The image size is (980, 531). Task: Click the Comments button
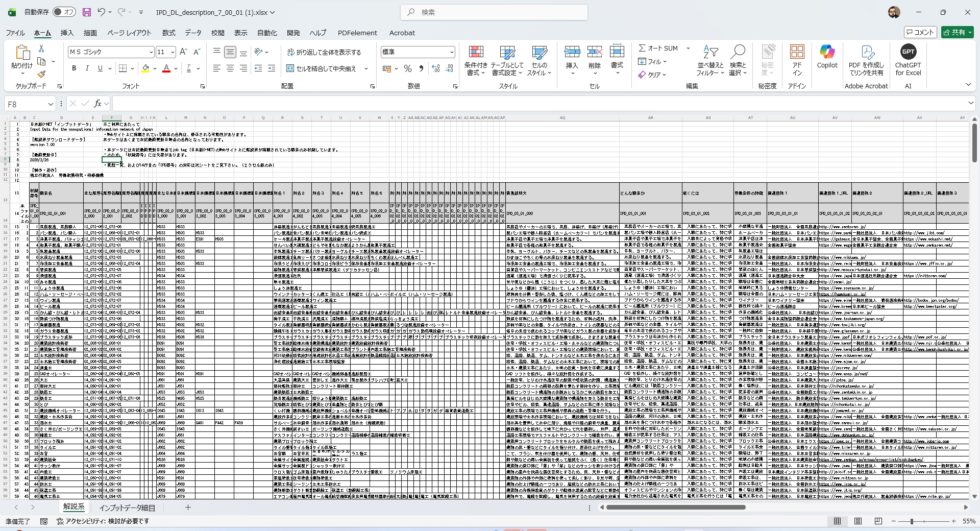(x=920, y=32)
